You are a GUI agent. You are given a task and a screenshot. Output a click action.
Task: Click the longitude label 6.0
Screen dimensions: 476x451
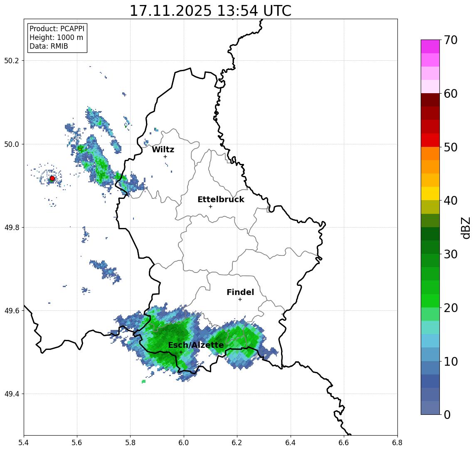[184, 443]
